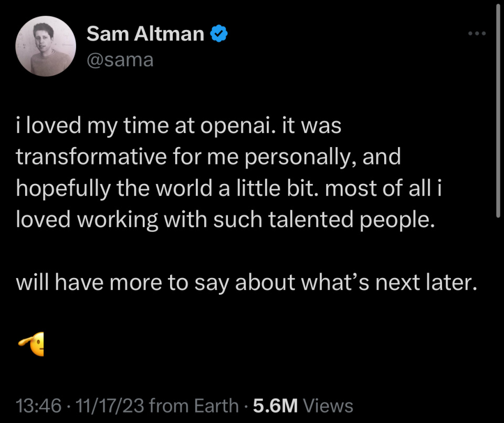Click the blue verified badge

tap(219, 34)
